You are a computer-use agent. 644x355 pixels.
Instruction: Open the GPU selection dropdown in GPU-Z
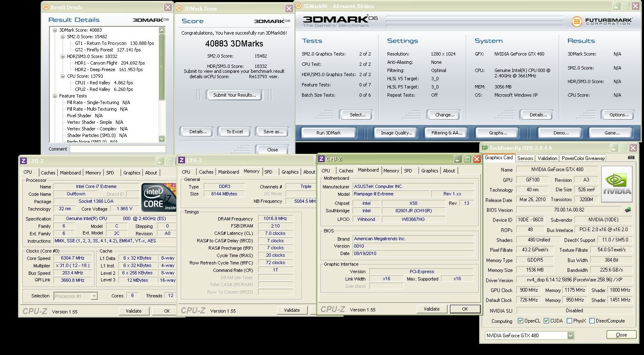click(570, 335)
